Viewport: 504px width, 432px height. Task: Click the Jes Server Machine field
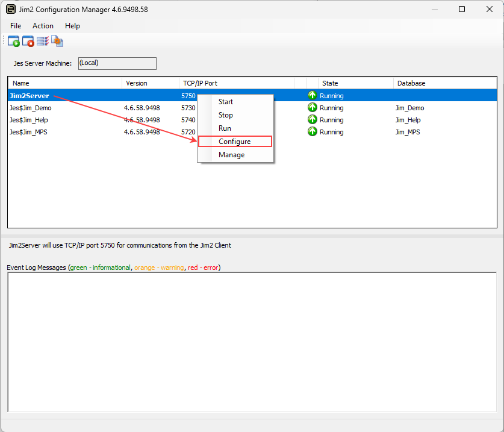[117, 63]
